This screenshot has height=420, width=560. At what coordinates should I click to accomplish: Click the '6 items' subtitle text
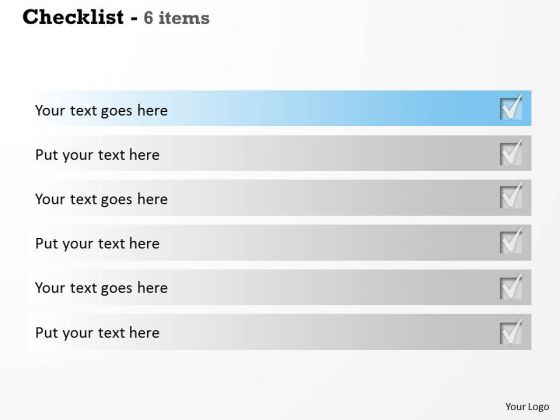pyautogui.click(x=176, y=18)
